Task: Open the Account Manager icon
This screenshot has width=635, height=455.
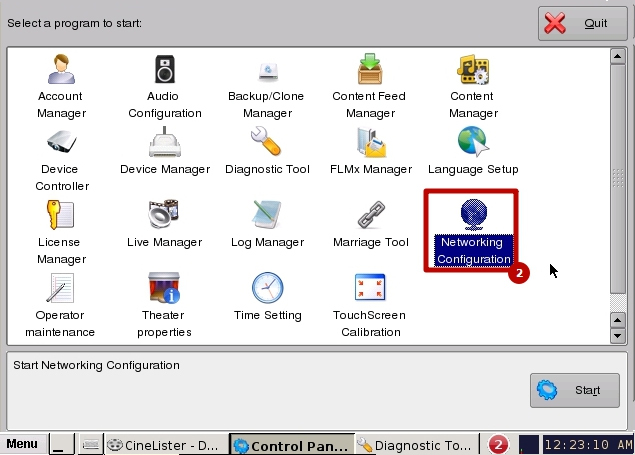Action: click(61, 69)
